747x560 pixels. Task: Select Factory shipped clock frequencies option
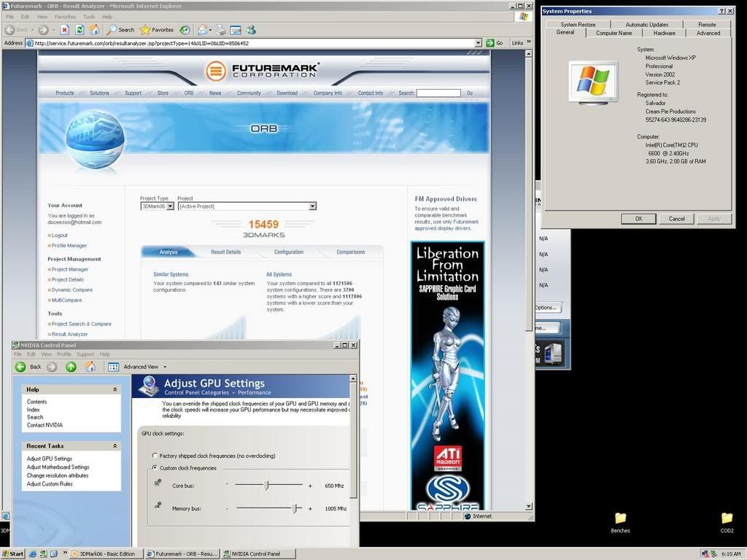click(155, 456)
